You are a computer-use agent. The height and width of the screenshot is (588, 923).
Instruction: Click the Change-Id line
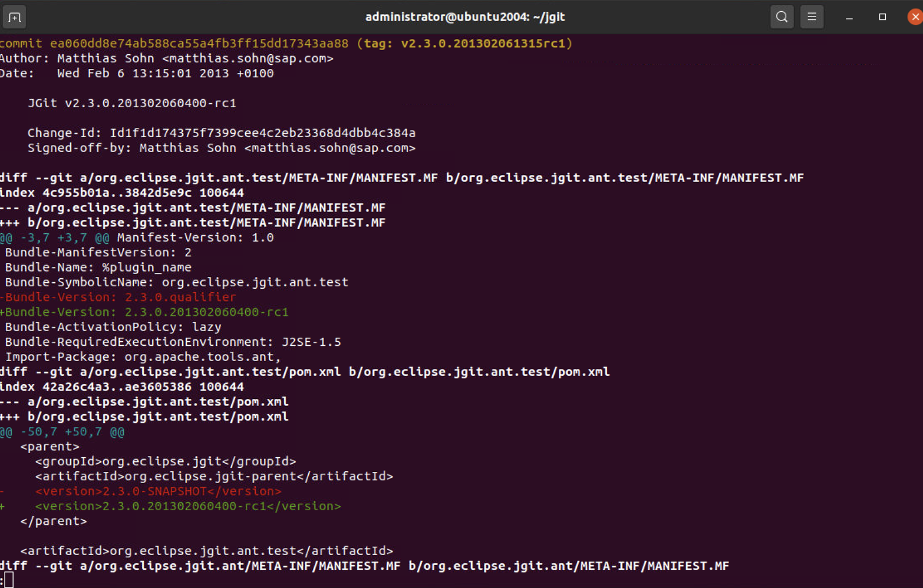coord(222,133)
